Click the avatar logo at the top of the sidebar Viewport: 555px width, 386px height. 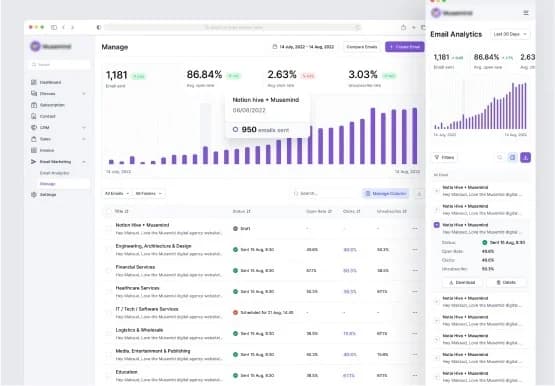[x=35, y=46]
